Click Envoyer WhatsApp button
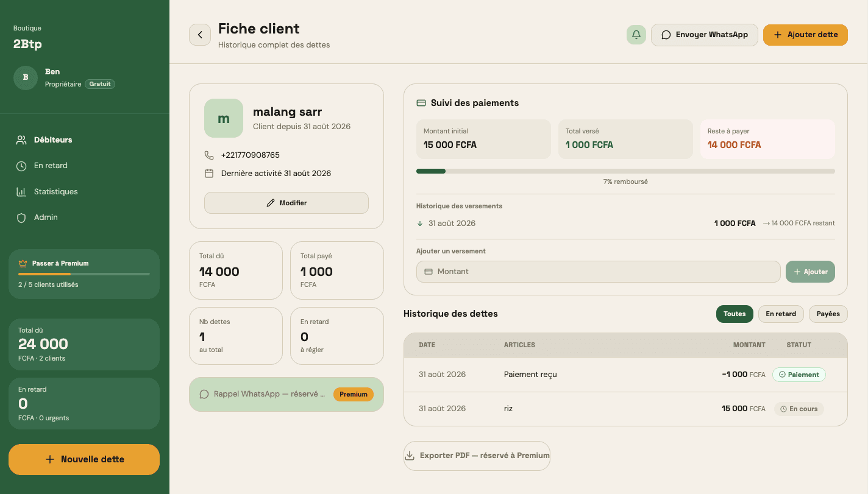This screenshot has width=868, height=494. click(705, 35)
